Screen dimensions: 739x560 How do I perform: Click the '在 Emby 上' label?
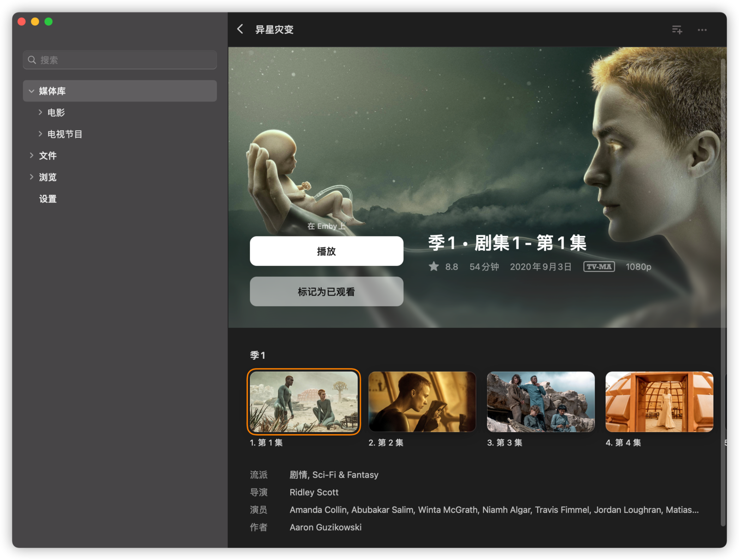click(x=327, y=226)
